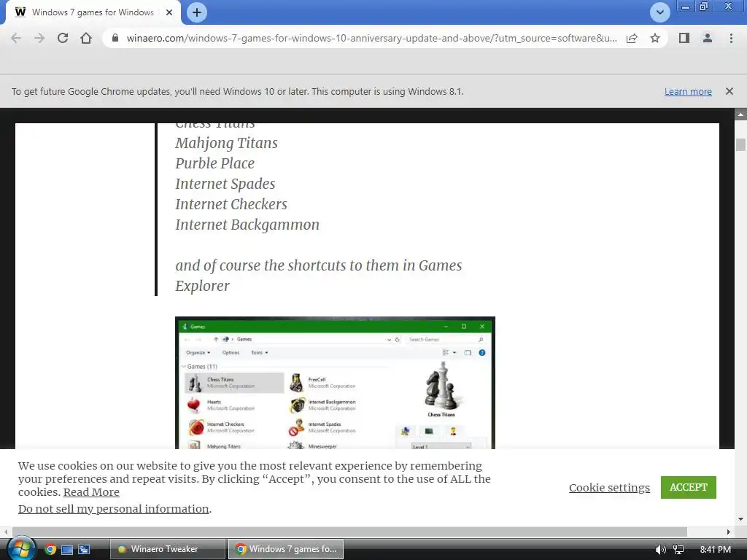Screen dimensions: 747x560
Task: Open the volume speaker tray icon
Action: (x=660, y=550)
